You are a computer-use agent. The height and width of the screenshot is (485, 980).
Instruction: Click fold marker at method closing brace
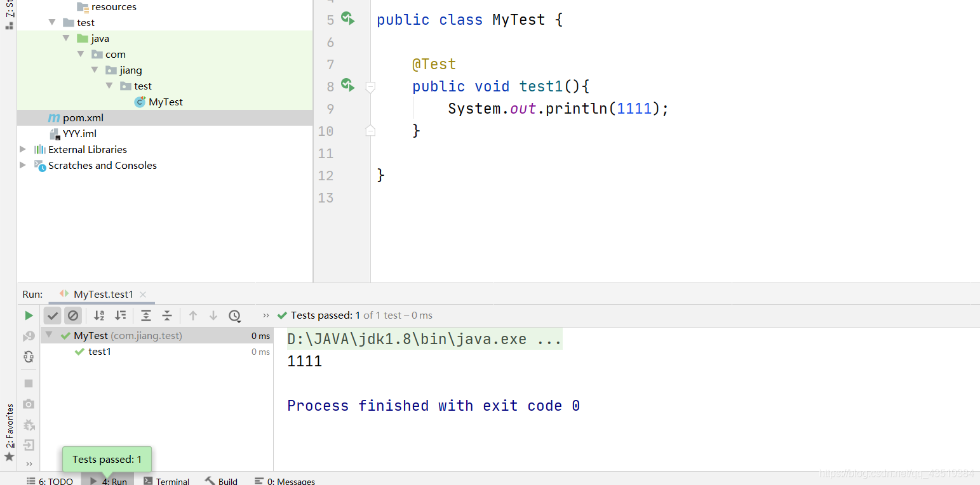370,131
